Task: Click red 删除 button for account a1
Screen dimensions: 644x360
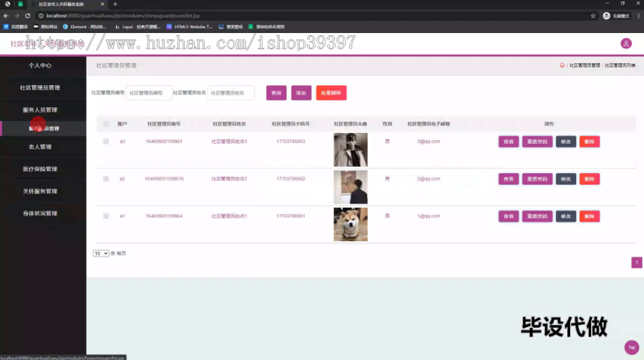Action: click(x=590, y=217)
